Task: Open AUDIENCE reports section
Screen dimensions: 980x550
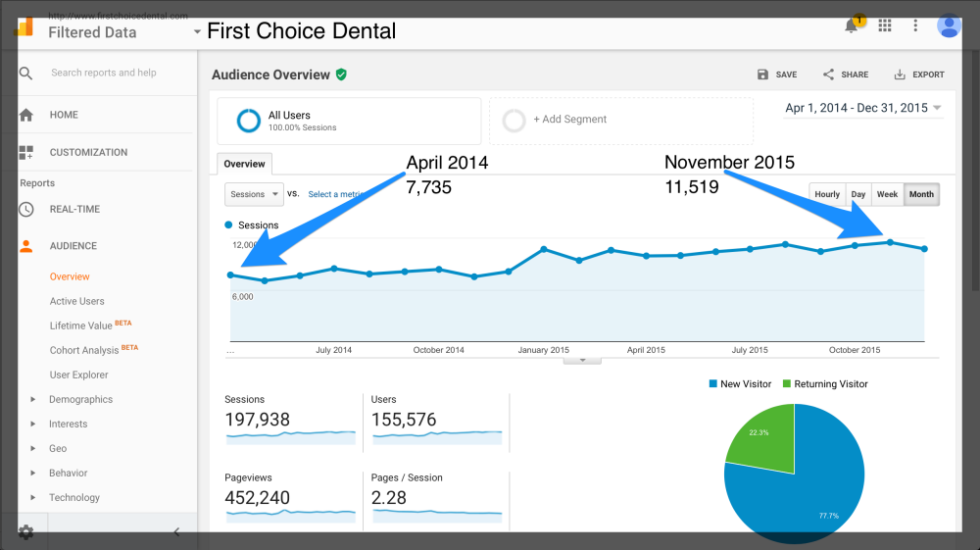Action: click(73, 246)
